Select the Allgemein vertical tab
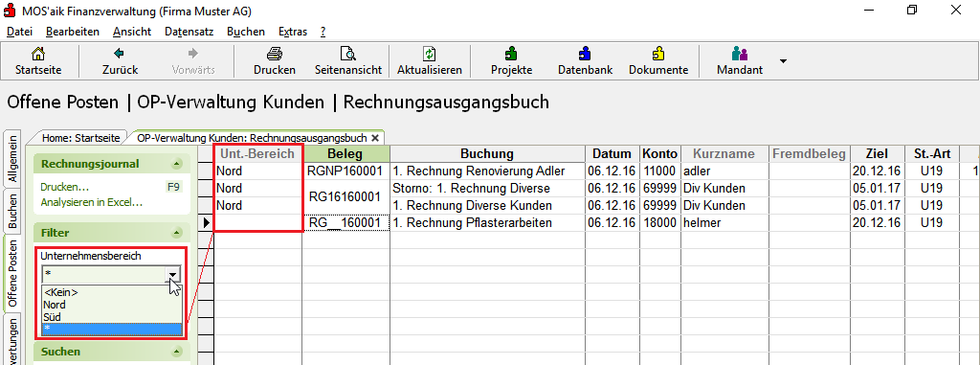This screenshot has width=980, height=365. point(12,160)
